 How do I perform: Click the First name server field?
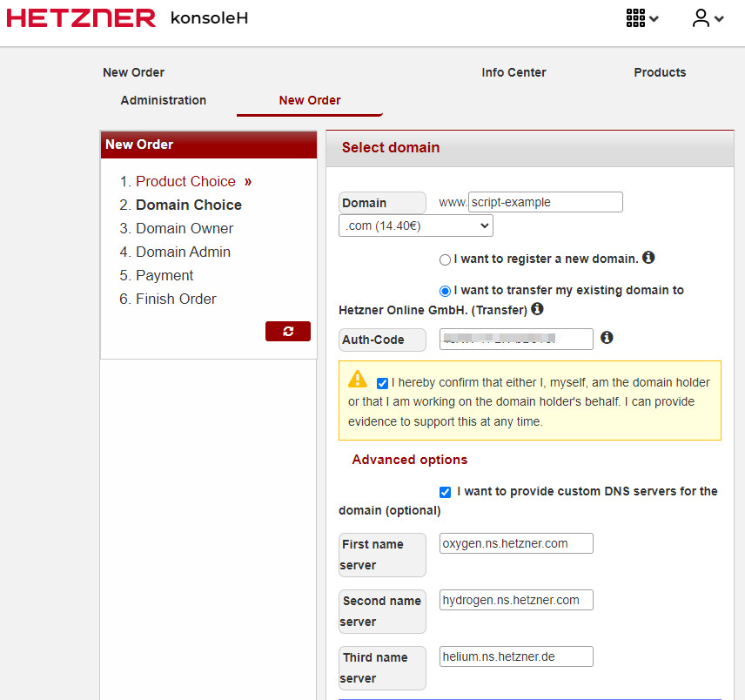click(516, 543)
